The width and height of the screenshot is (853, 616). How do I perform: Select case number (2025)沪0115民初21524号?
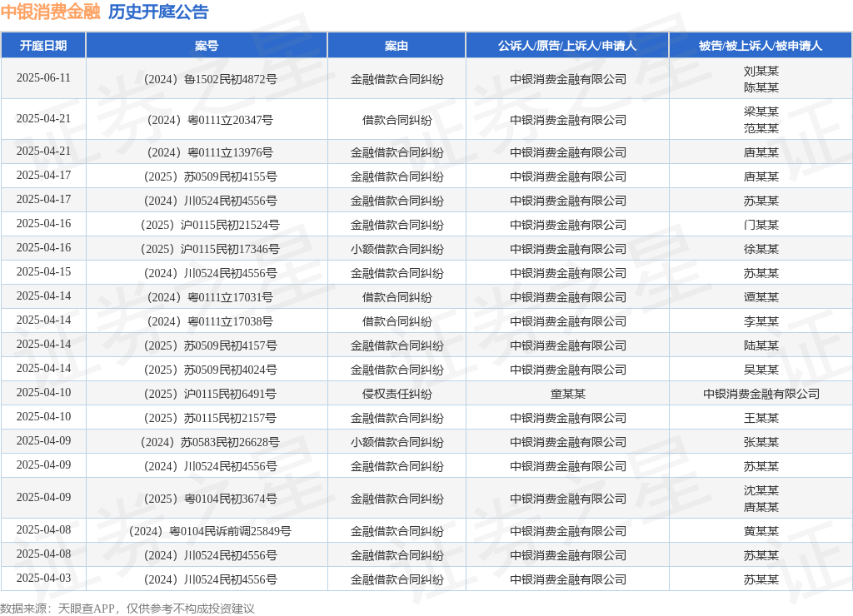click(x=209, y=225)
